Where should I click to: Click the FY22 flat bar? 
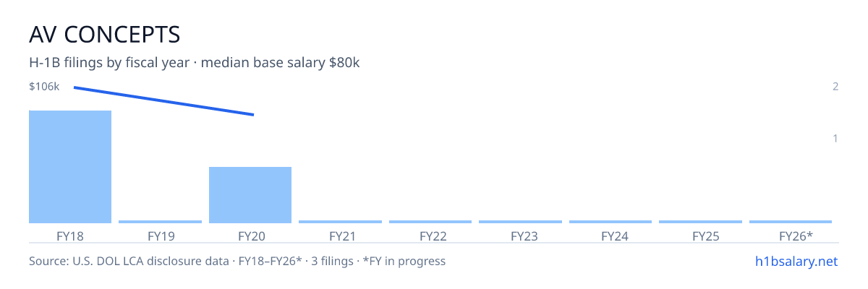pos(430,222)
